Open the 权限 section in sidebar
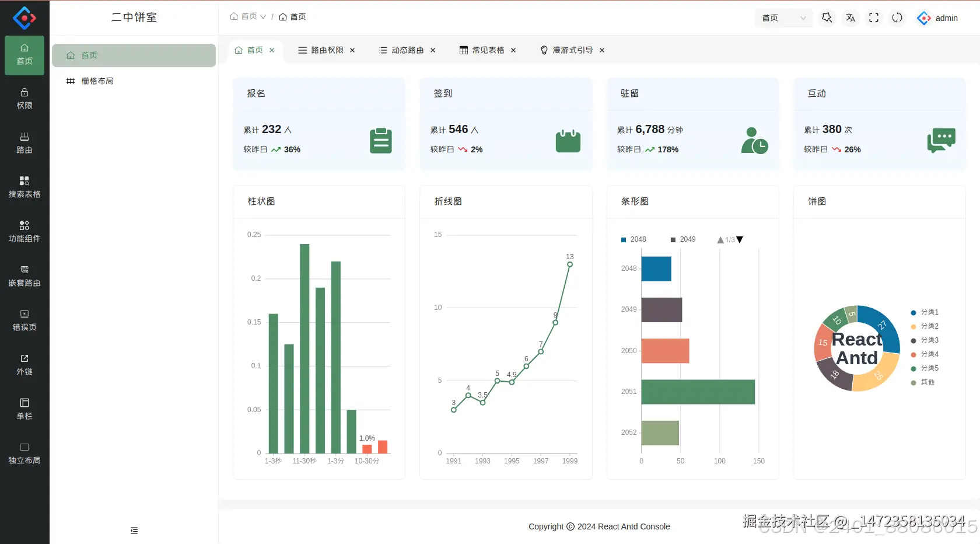Image resolution: width=980 pixels, height=544 pixels. pyautogui.click(x=24, y=99)
